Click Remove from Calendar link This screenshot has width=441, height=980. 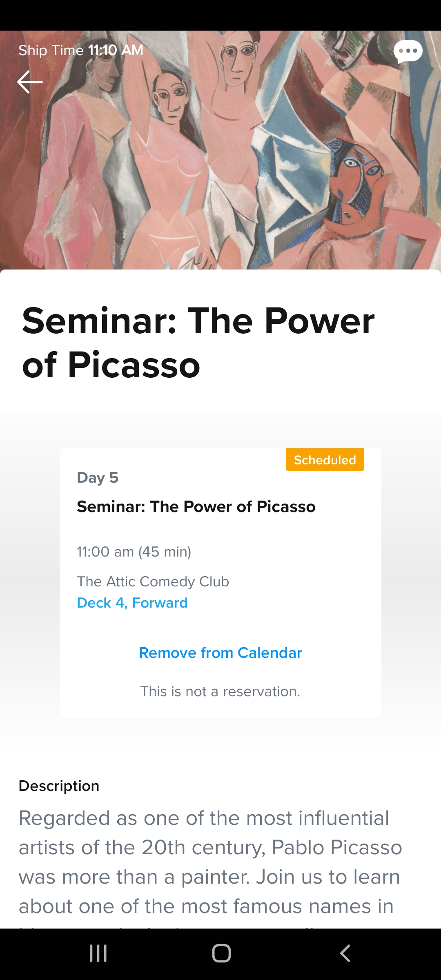220,653
